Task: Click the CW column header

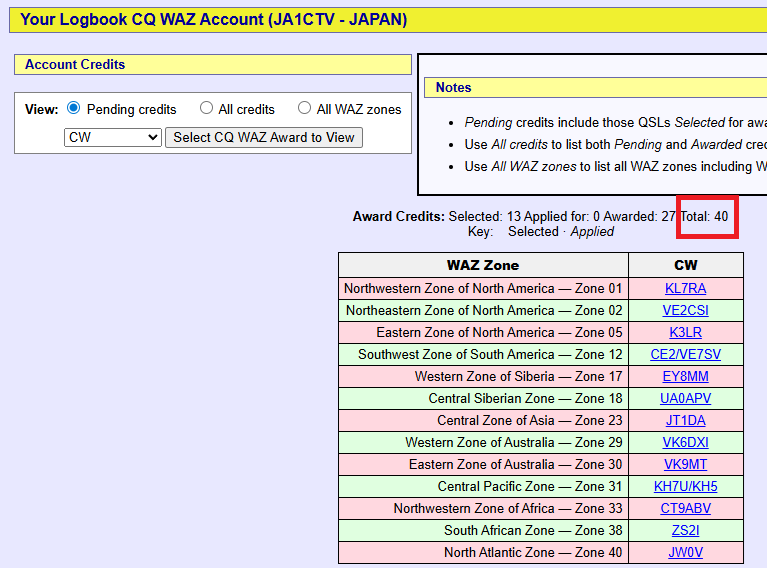Action: [x=685, y=265]
